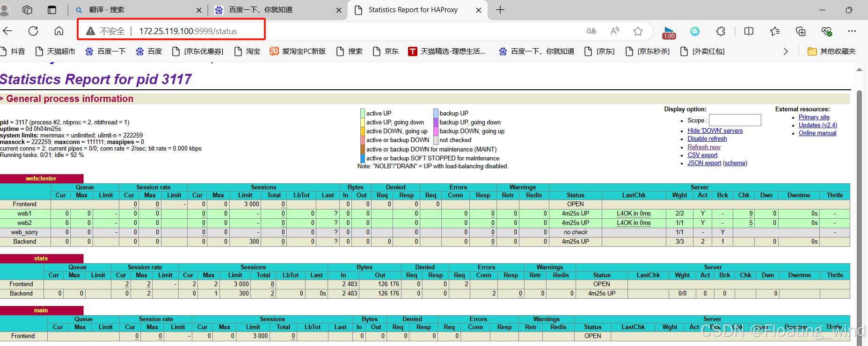The image size is (868, 346).
Task: Click the address bar URL
Action: pyautogui.click(x=188, y=31)
